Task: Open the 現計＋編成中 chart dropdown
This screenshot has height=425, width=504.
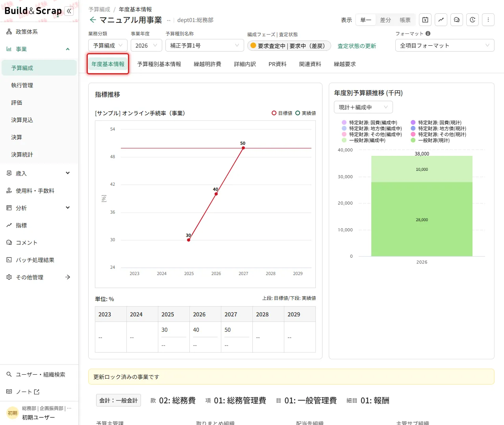Action: tap(363, 107)
